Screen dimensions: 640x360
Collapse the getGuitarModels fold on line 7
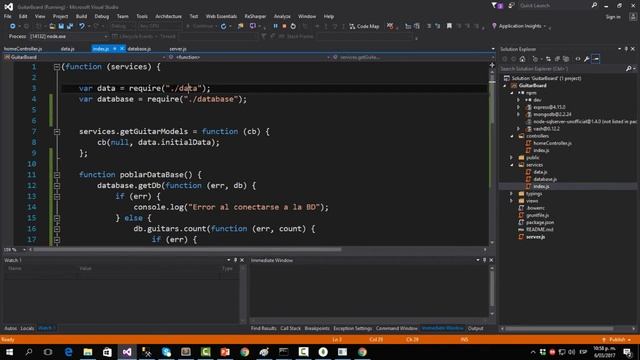coord(57,132)
